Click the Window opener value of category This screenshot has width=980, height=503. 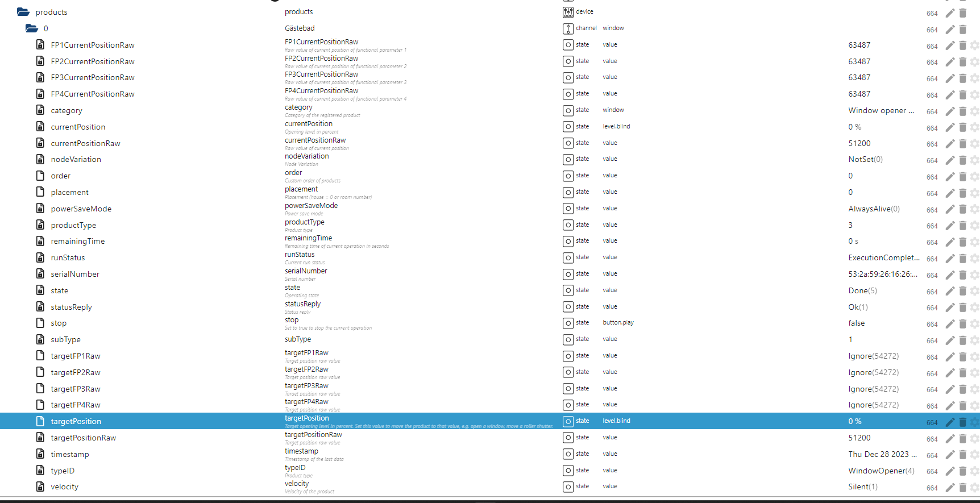point(881,110)
